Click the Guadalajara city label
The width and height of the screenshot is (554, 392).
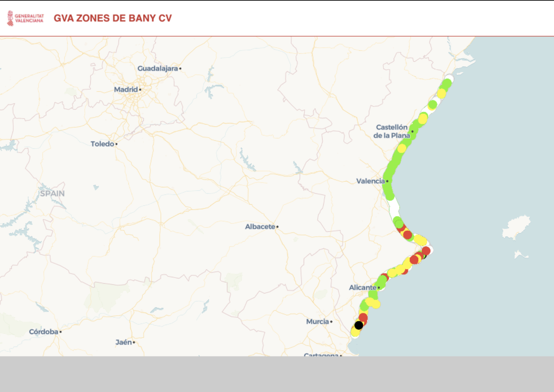(157, 68)
